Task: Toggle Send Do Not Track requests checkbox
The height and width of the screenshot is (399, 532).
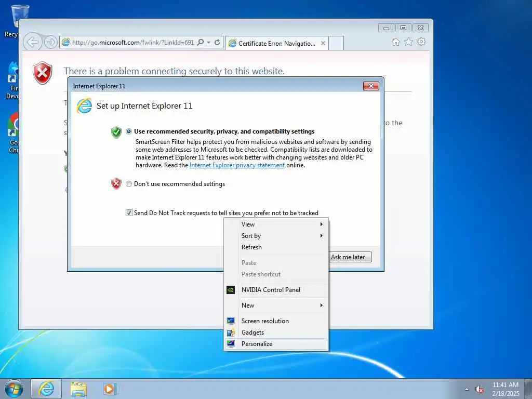Action: [129, 212]
